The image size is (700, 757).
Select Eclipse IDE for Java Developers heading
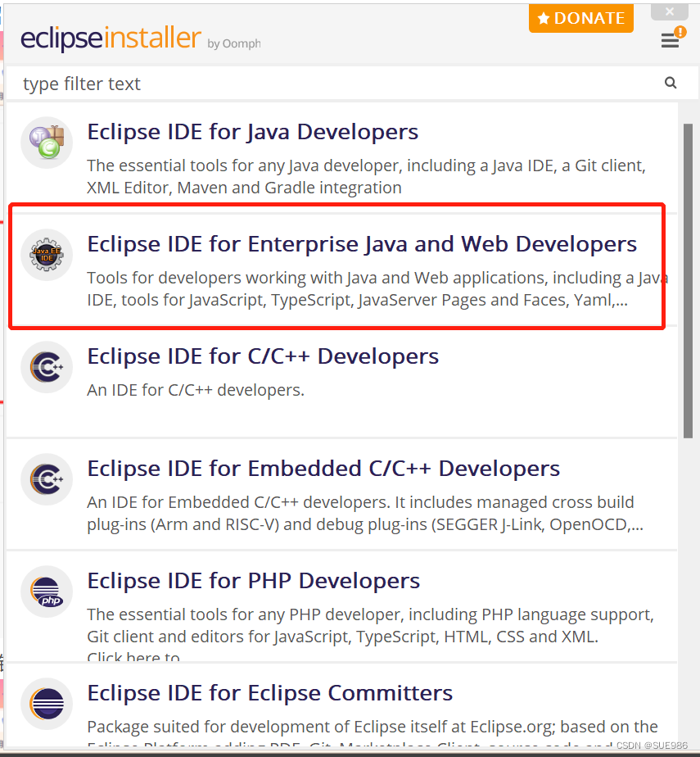(252, 132)
